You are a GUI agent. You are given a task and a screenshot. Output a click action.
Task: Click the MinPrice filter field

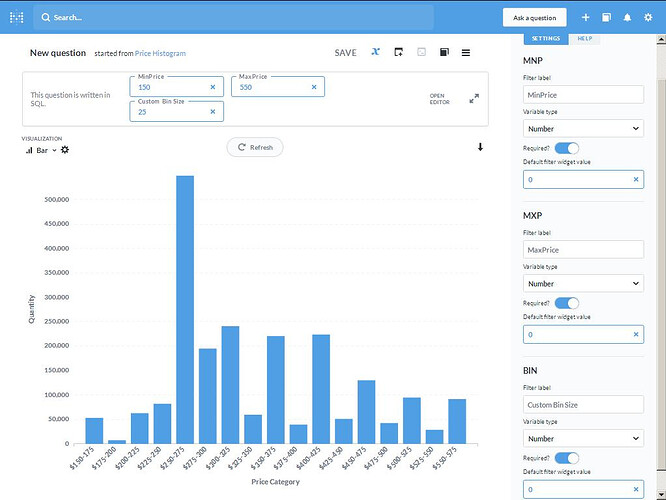(x=176, y=87)
